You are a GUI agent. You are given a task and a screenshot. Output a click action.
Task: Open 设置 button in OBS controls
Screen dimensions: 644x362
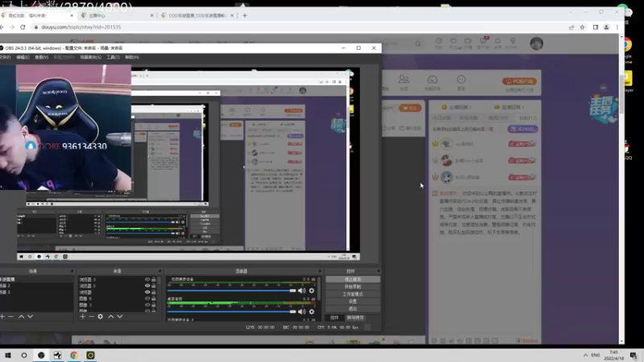click(353, 301)
